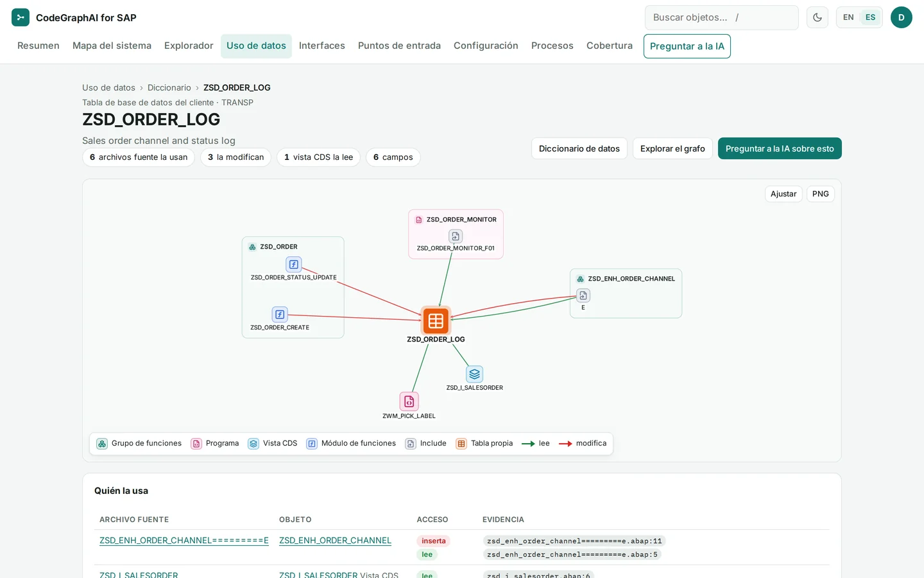
Task: Click the Preguntar a la IA button
Action: tap(687, 46)
